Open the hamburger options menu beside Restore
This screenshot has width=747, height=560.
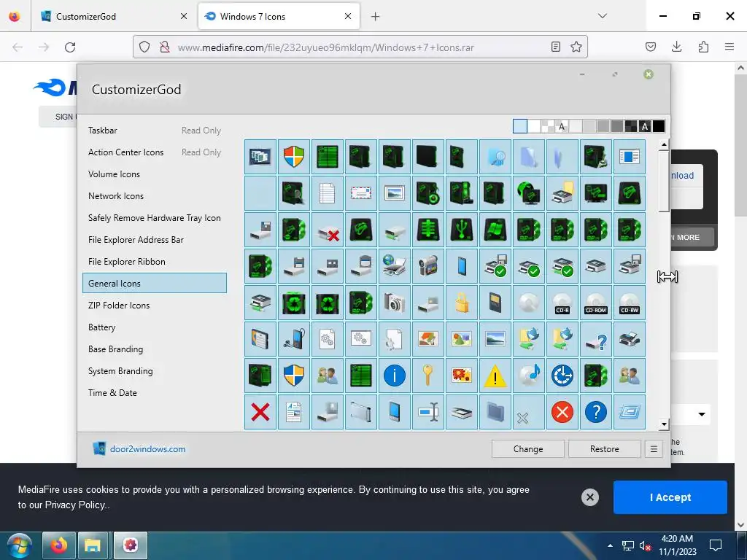(x=654, y=449)
